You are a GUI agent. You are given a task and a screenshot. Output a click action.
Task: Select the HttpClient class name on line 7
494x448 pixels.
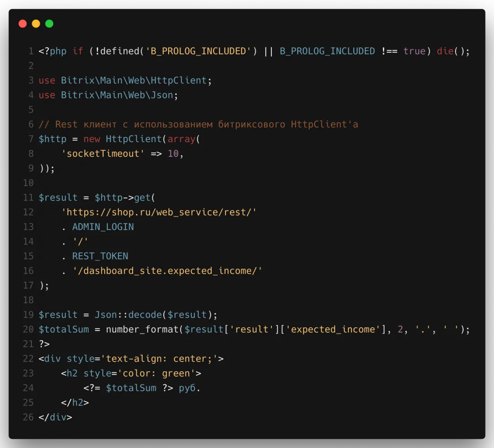tap(133, 139)
